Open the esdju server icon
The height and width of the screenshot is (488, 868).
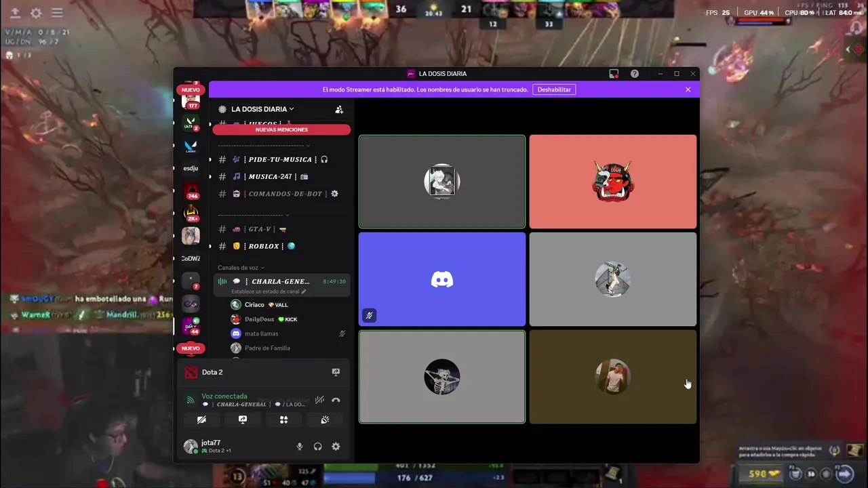(x=191, y=168)
